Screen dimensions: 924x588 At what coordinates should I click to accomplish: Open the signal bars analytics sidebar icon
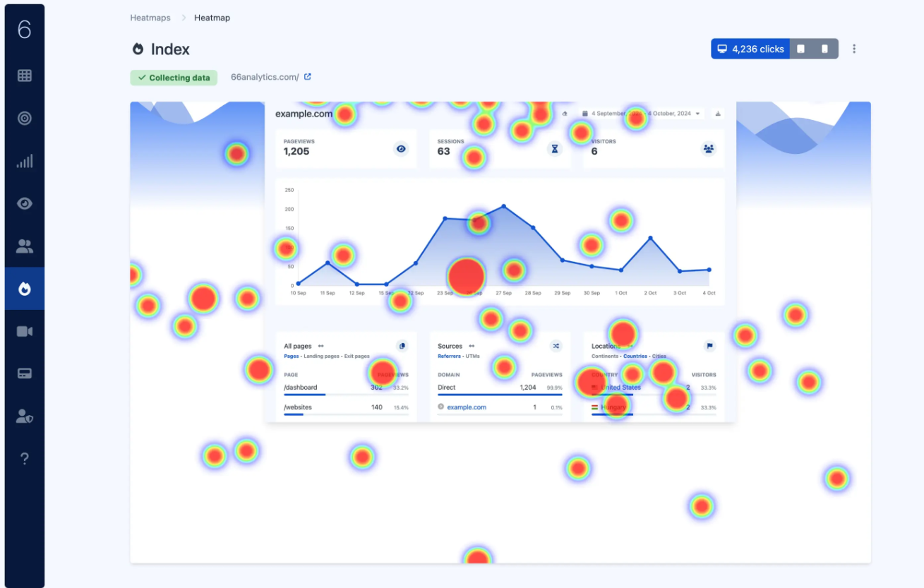pos(25,162)
